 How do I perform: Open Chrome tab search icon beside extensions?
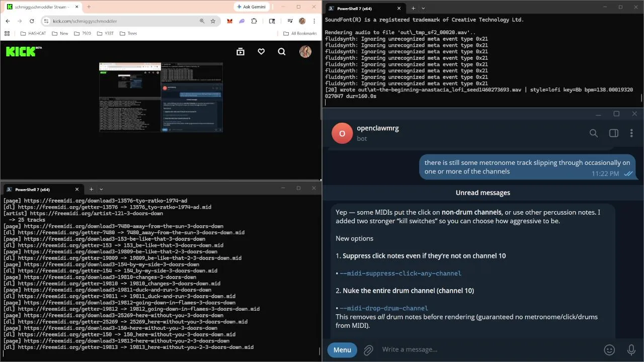tap(272, 21)
